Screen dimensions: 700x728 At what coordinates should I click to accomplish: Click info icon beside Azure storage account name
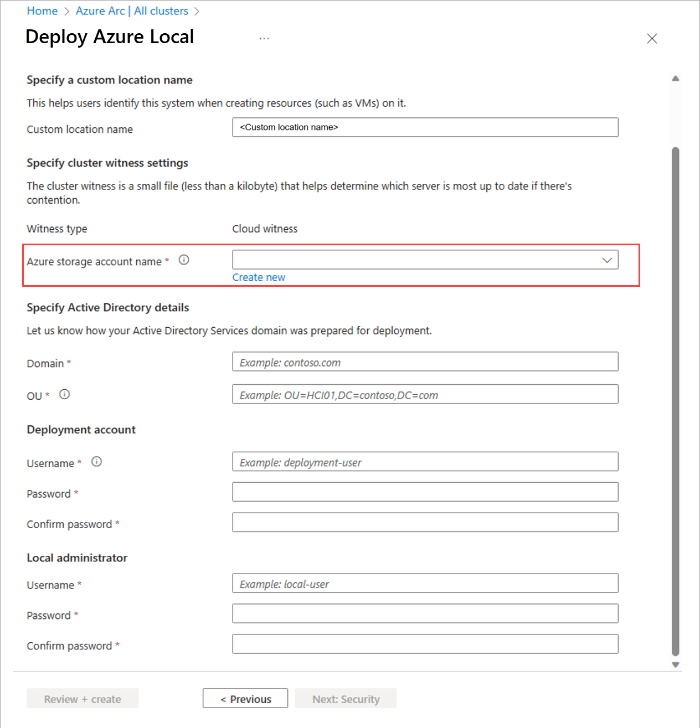[184, 260]
